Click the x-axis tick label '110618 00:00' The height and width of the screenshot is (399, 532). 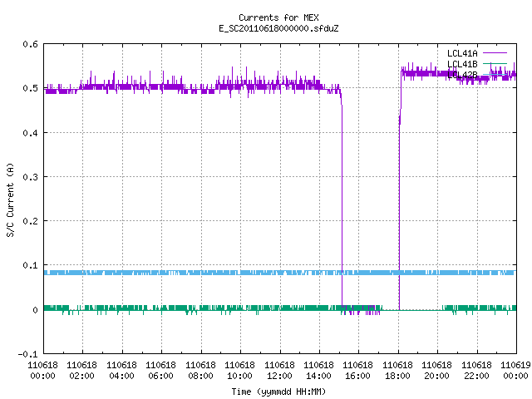tap(42, 371)
